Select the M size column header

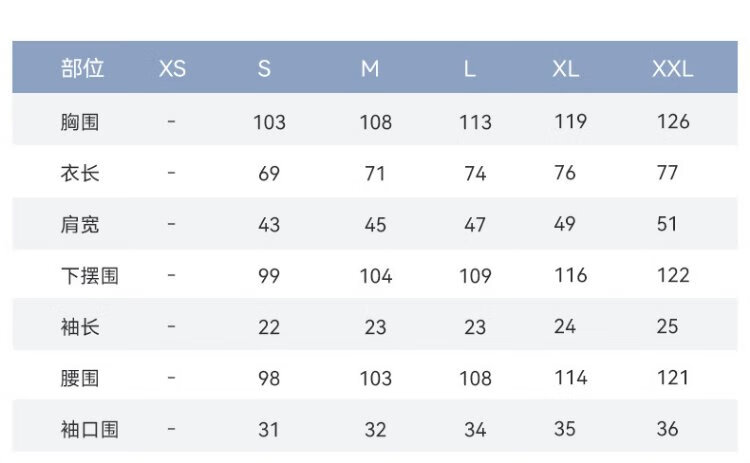(371, 69)
